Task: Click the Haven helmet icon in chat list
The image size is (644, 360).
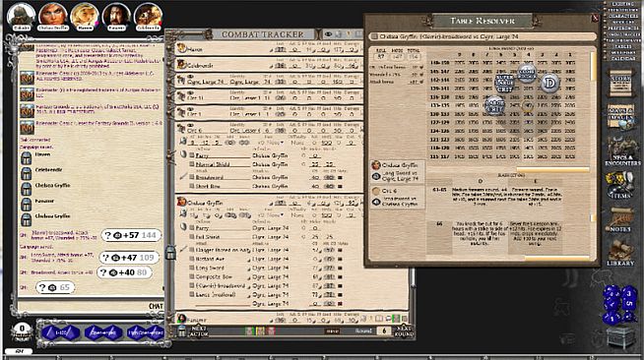Action: (x=27, y=157)
